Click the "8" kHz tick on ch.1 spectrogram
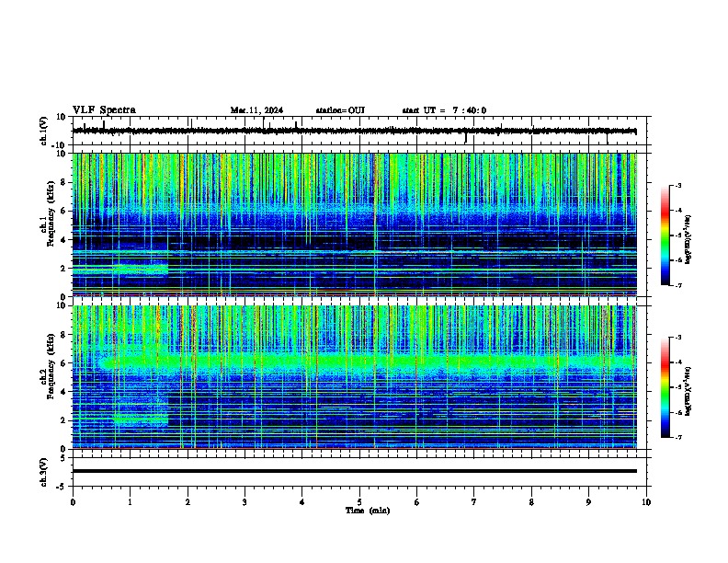The width and height of the screenshot is (728, 563). pos(63,182)
